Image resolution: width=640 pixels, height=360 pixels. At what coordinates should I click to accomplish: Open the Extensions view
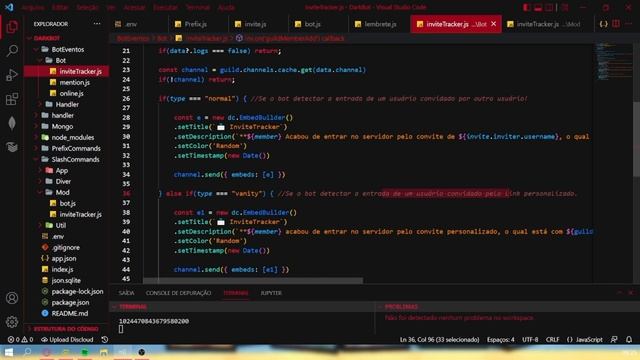tap(12, 99)
